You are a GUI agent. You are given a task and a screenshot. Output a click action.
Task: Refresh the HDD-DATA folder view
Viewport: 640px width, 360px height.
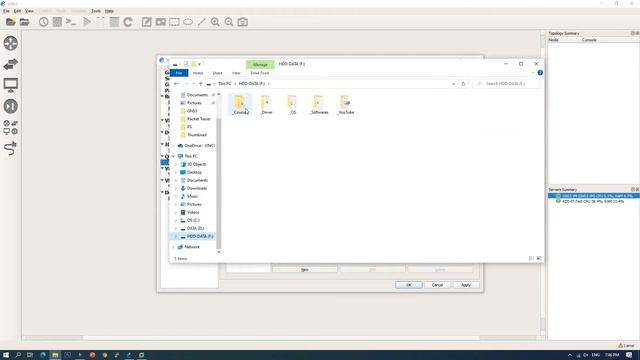[x=463, y=84]
